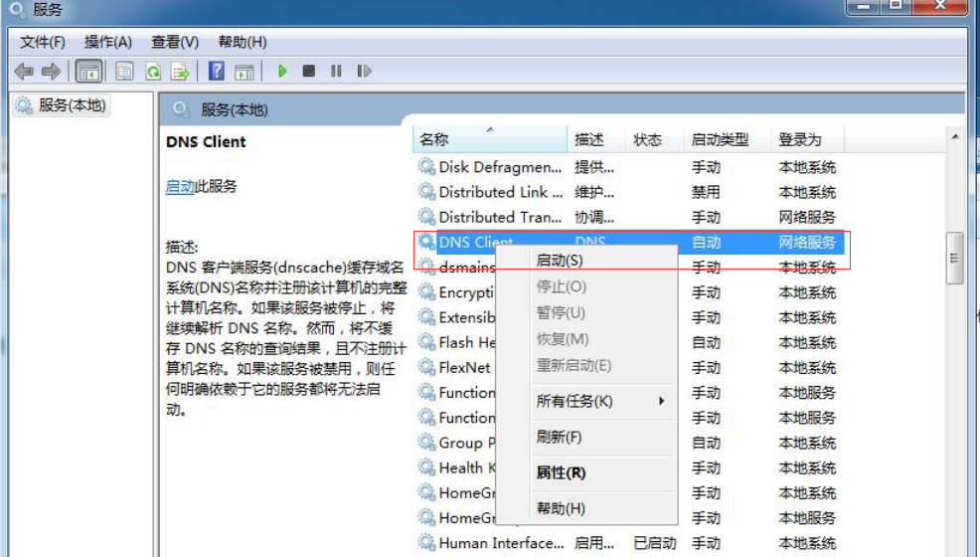Sort by 登录为 column header
This screenshot has height=557, width=980.
click(807, 139)
